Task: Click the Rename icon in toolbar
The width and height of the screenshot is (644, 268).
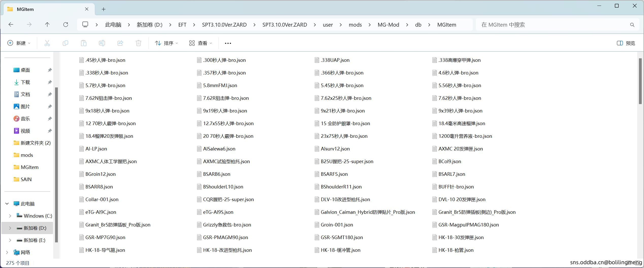Action: point(102,43)
